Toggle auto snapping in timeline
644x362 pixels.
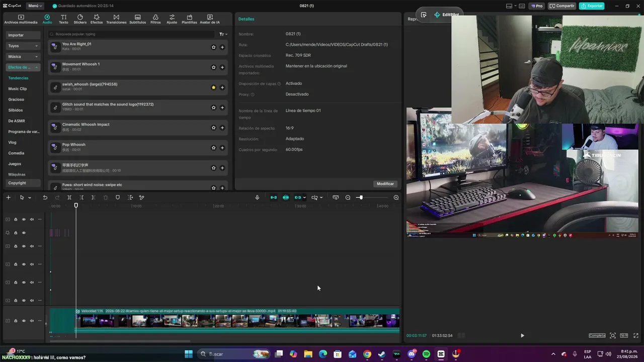(x=286, y=198)
